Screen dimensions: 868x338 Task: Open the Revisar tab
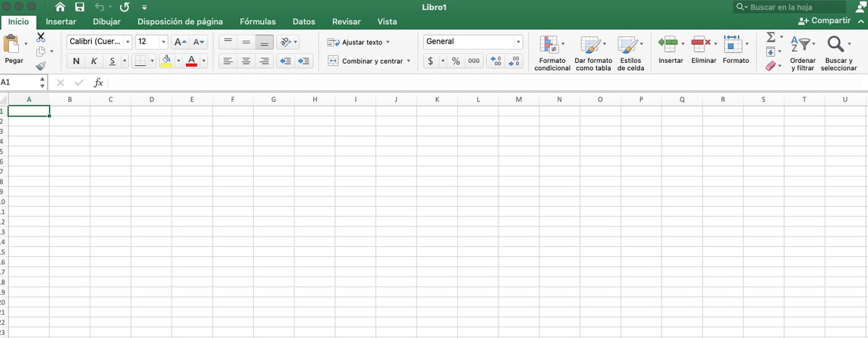(346, 21)
